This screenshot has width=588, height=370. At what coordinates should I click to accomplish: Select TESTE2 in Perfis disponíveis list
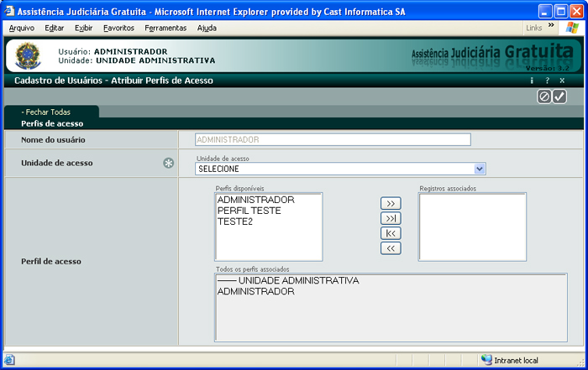tap(234, 221)
